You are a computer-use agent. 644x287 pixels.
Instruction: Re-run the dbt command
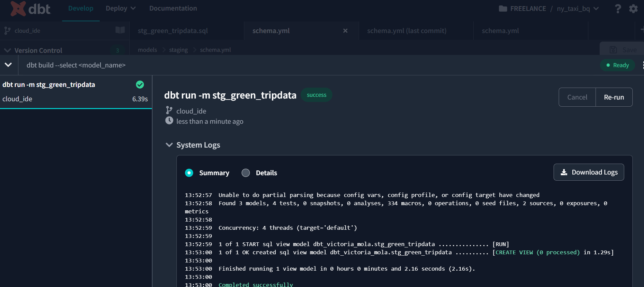tap(614, 97)
